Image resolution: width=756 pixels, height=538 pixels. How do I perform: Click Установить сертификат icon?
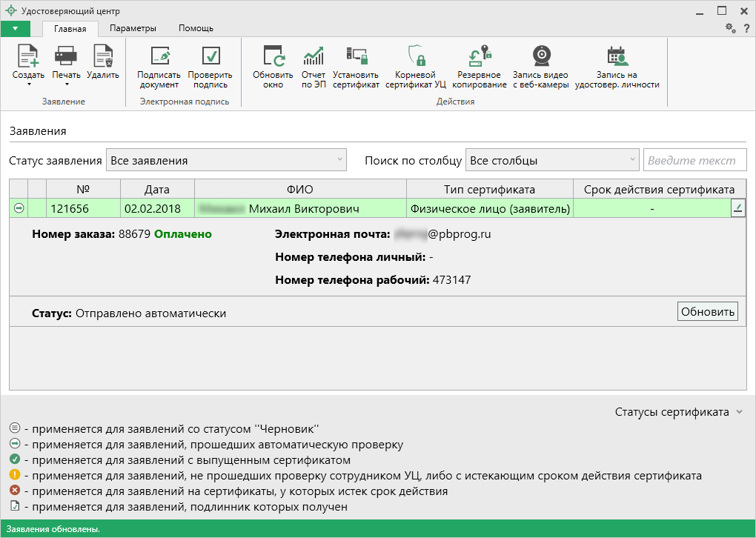coord(356,57)
